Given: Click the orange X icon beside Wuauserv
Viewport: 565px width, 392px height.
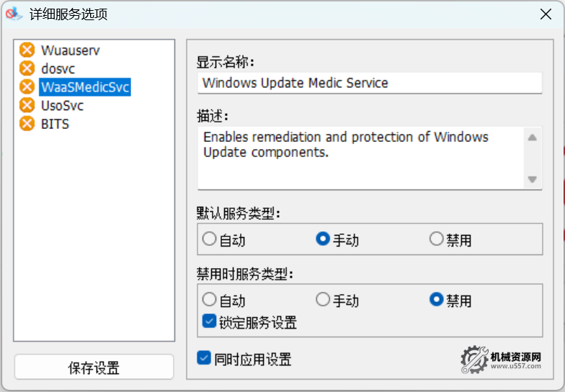Looking at the screenshot, I should [27, 50].
